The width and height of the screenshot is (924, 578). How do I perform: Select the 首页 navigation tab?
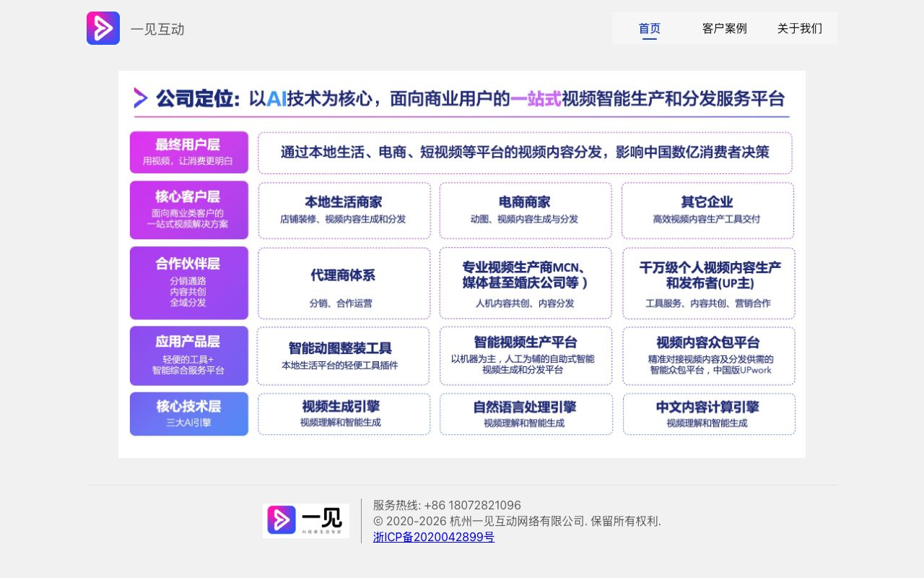point(649,28)
